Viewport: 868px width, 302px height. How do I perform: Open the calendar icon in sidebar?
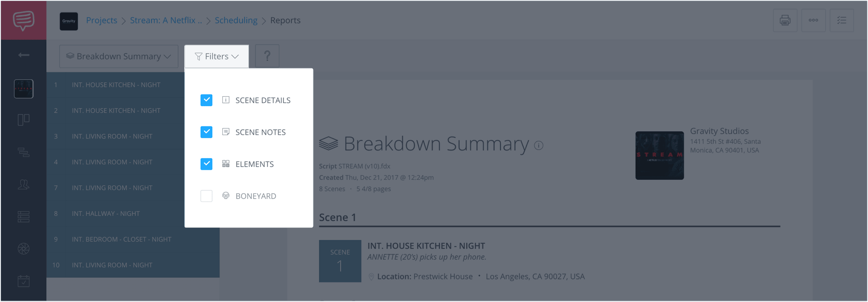tap(24, 281)
